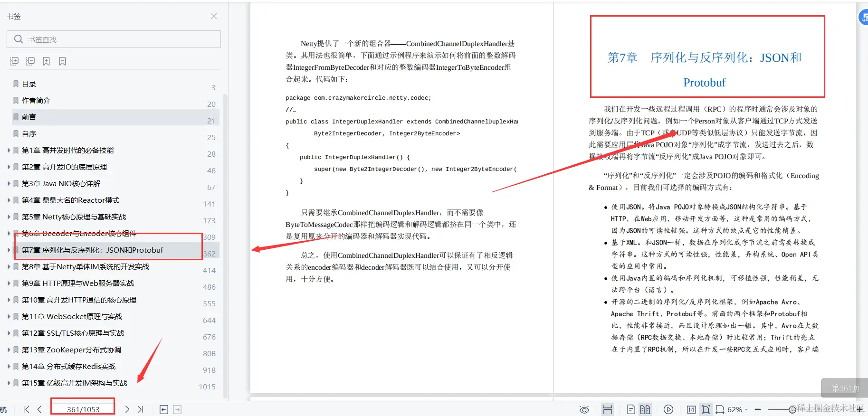Switch to two-page view
868x416 pixels.
click(x=645, y=409)
